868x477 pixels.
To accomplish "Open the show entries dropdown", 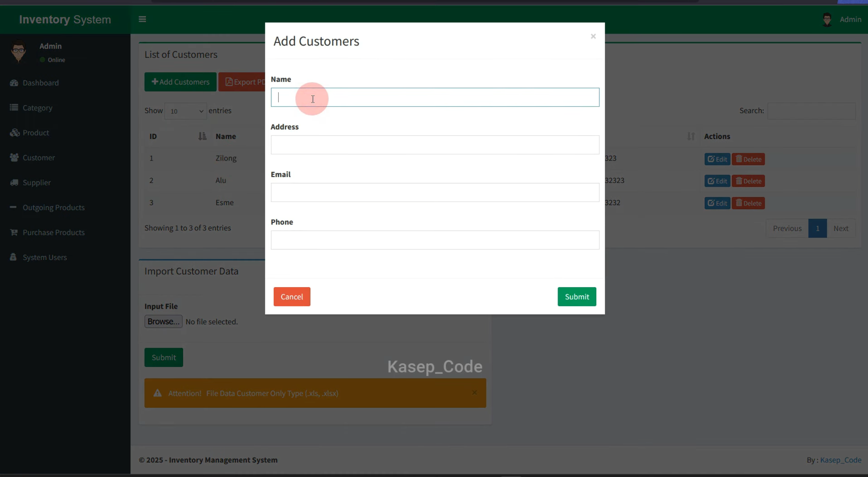I will [185, 111].
